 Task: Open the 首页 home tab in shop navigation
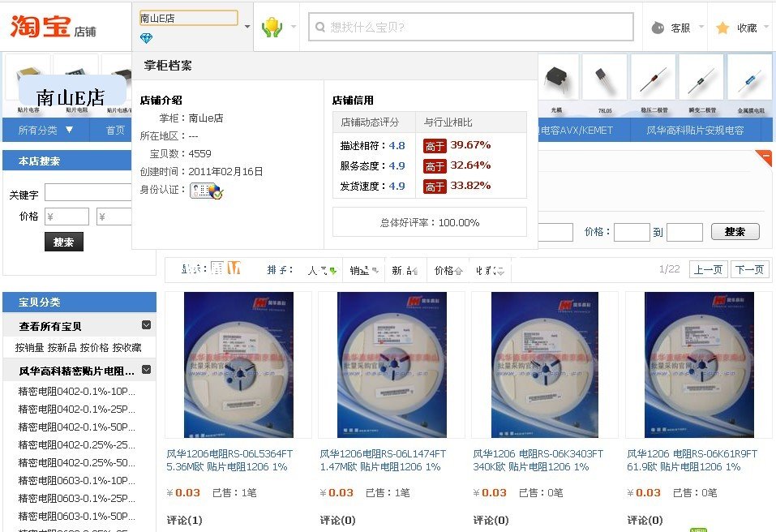[115, 130]
